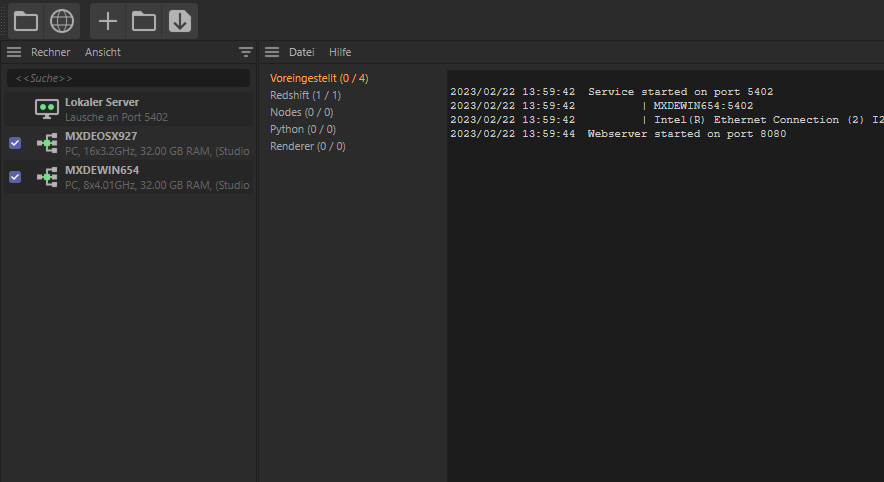Click the Suche search field
884x482 pixels.
[x=129, y=78]
